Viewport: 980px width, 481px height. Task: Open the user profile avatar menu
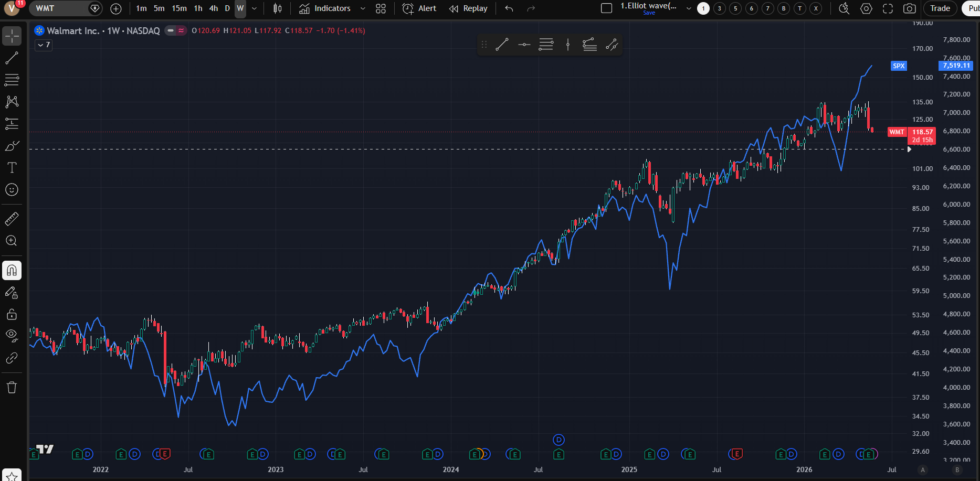12,8
